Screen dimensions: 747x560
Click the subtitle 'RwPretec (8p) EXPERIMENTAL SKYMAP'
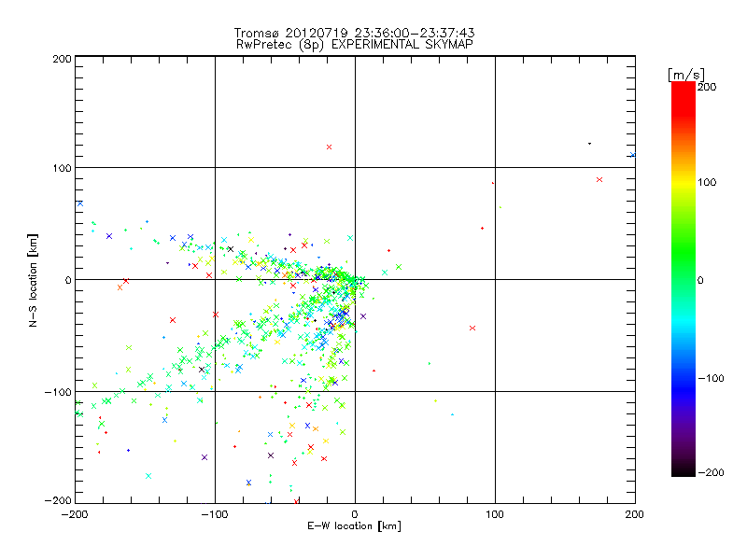pyautogui.click(x=354, y=45)
